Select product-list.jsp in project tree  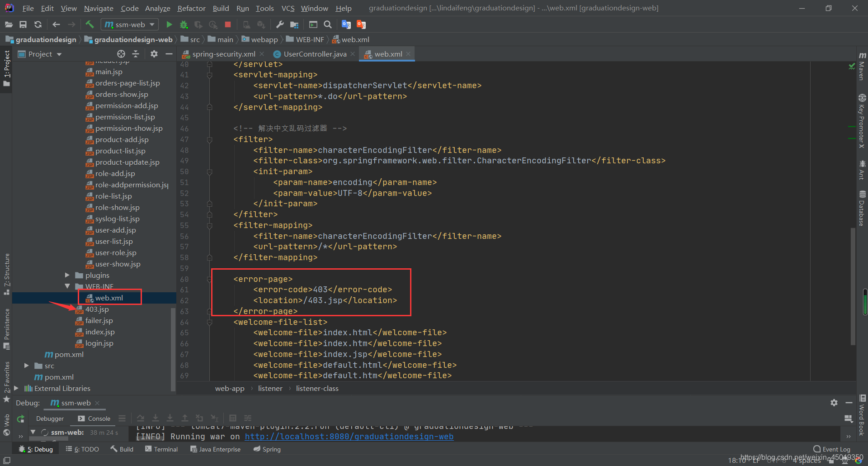pos(120,151)
